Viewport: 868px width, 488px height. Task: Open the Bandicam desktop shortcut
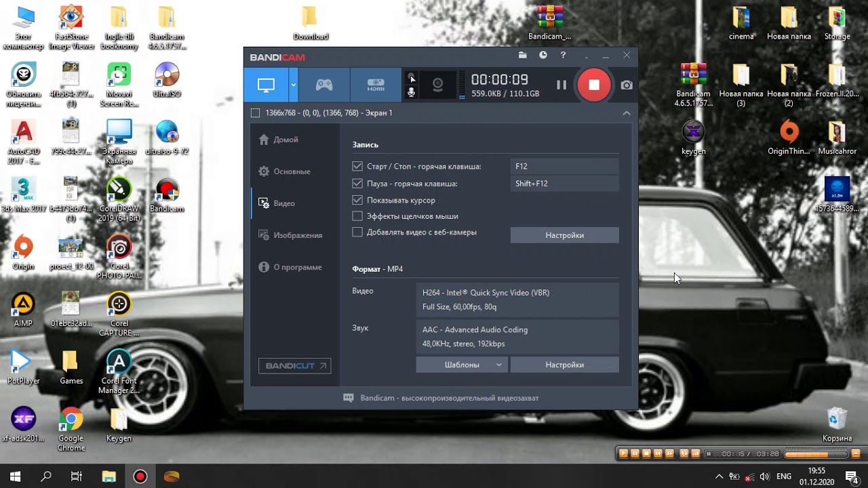pyautogui.click(x=167, y=195)
